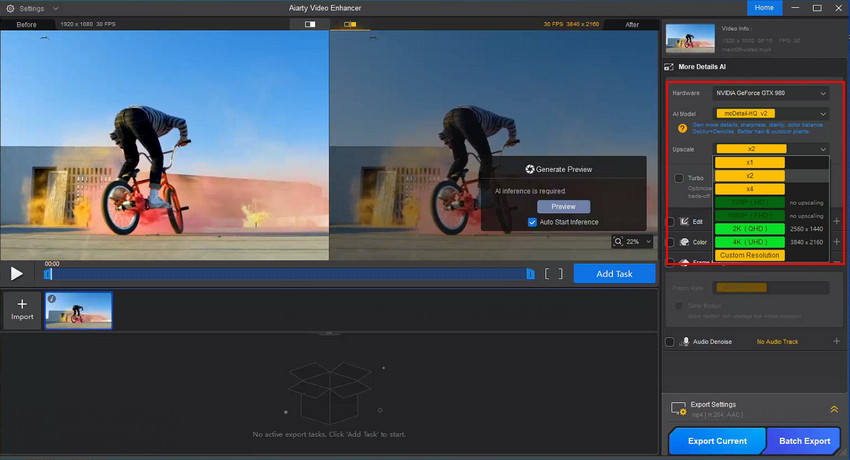Choose Custom Resolution option
850x460 pixels.
point(750,255)
